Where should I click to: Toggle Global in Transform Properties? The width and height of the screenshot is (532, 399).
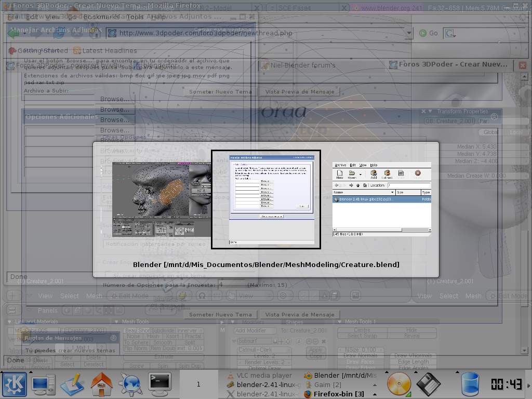[x=491, y=132]
